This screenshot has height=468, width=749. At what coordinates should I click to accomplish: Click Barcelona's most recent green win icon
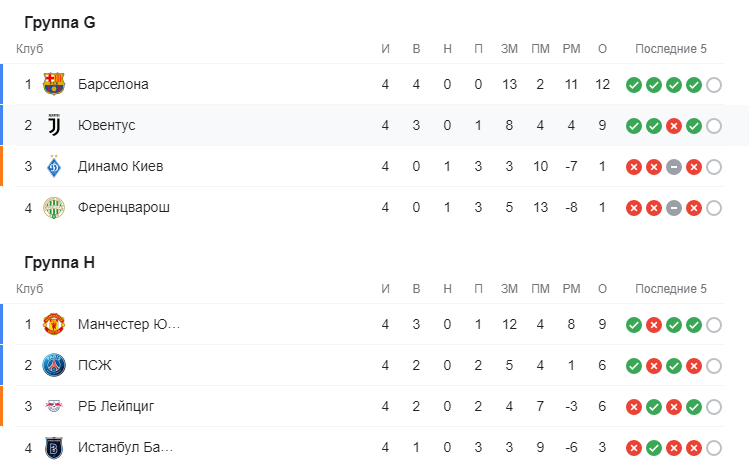tap(693, 85)
